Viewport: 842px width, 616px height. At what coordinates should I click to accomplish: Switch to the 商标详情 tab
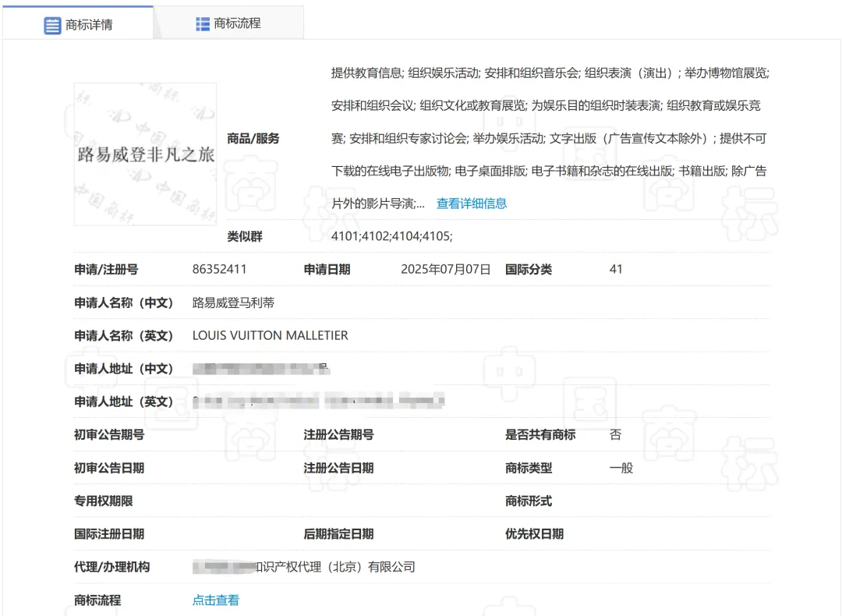point(78,24)
